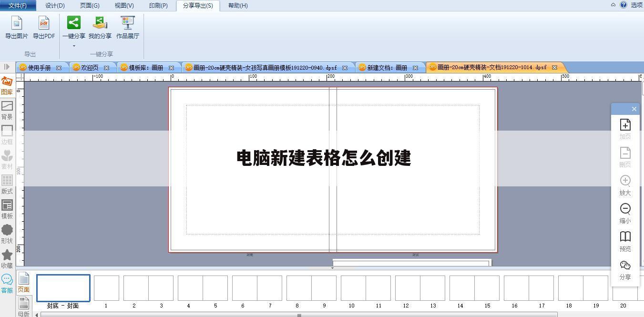644x317 pixels.
Task: Zoom in using the 放大 icon
Action: click(x=625, y=185)
